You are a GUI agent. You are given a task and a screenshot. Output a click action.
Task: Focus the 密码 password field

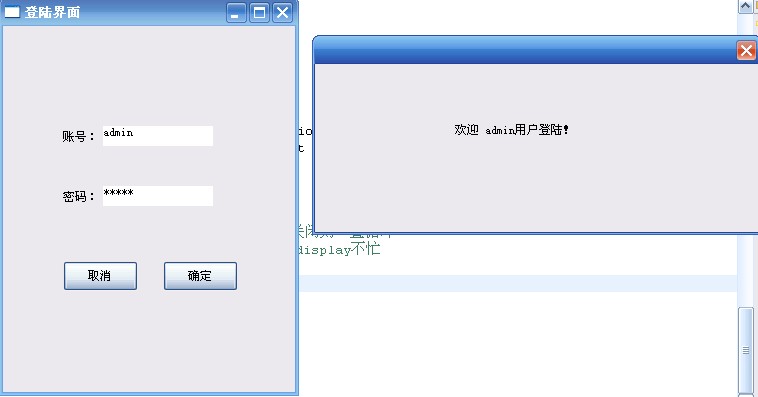[x=158, y=196]
